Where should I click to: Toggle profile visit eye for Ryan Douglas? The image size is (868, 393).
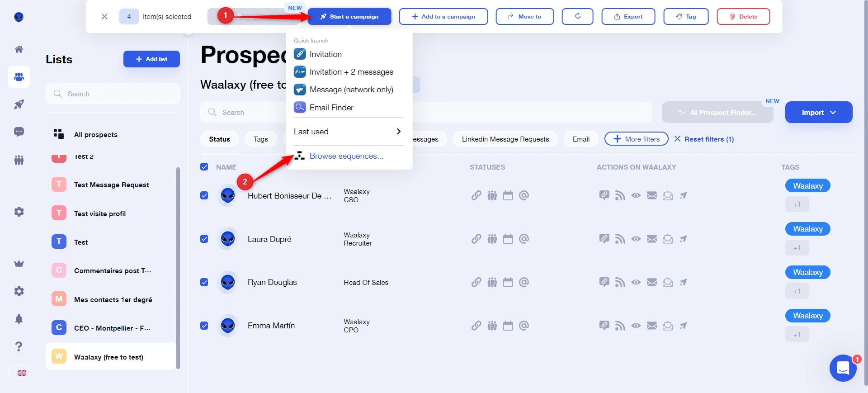636,282
